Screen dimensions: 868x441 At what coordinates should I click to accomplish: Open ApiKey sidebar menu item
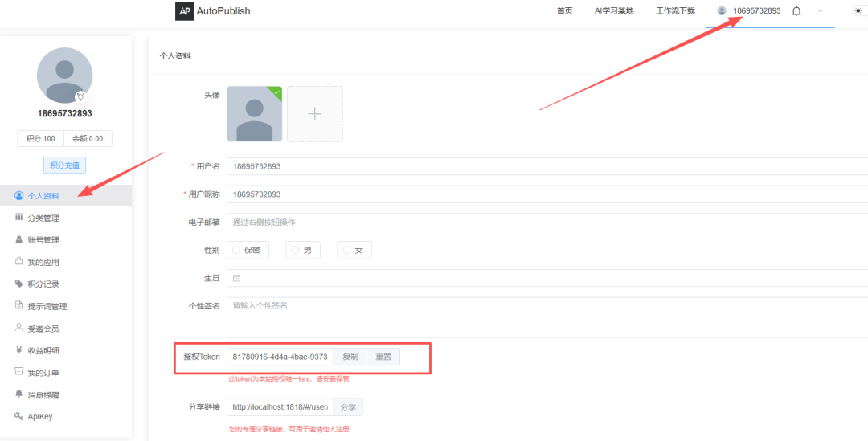[66, 417]
